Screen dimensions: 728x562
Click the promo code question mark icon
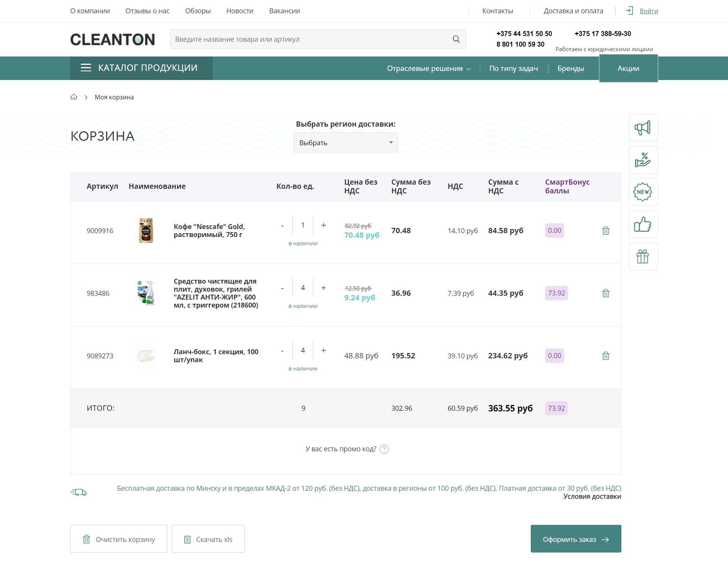tap(384, 449)
